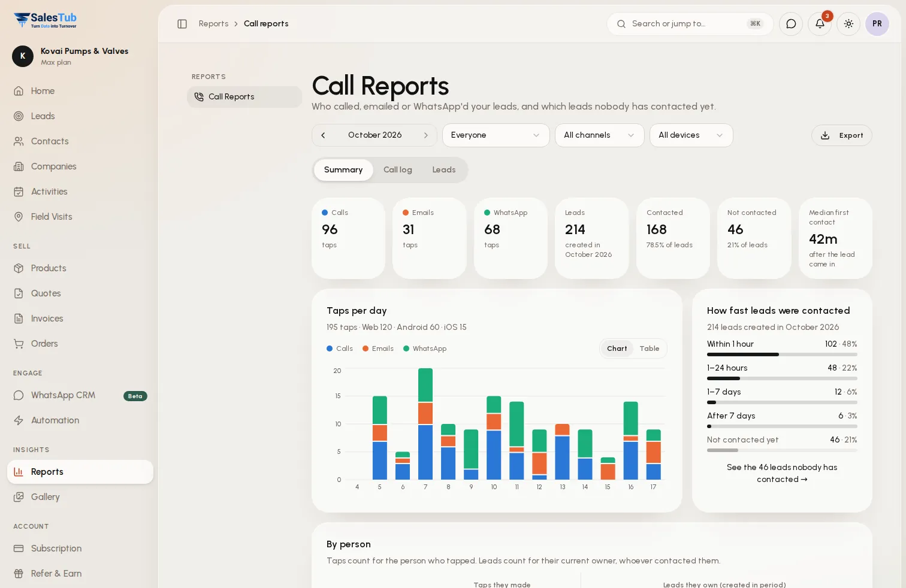This screenshot has width=906, height=588.
Task: Click the Orders cart icon
Action: 19,344
